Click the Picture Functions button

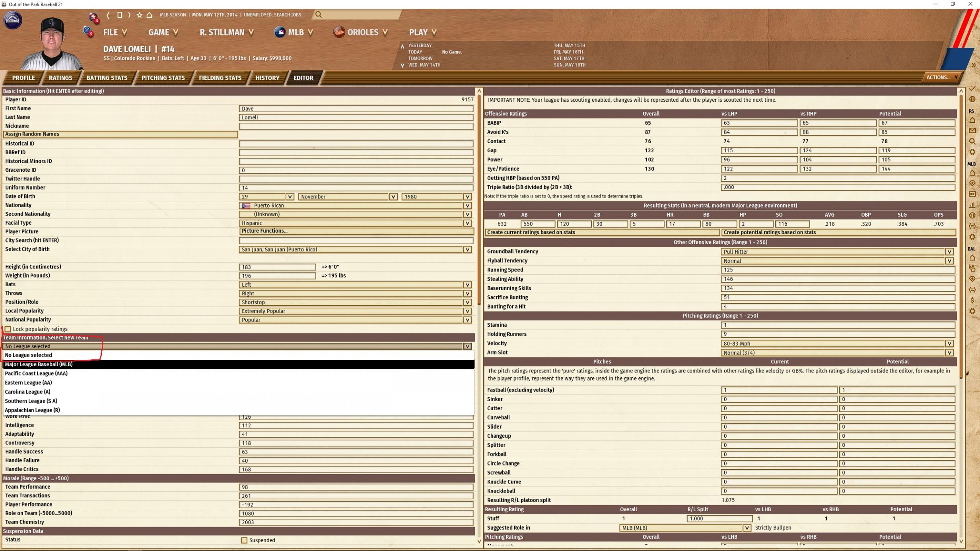[x=356, y=231]
